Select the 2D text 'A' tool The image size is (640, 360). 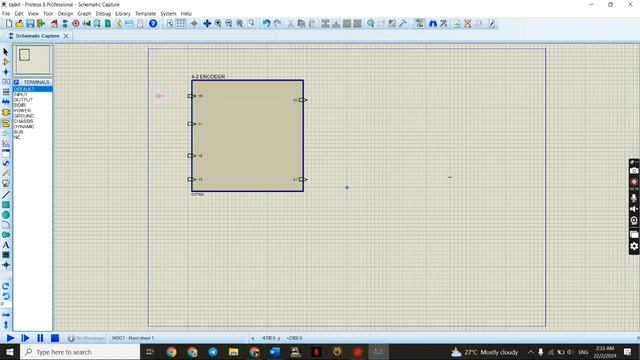coord(6,245)
